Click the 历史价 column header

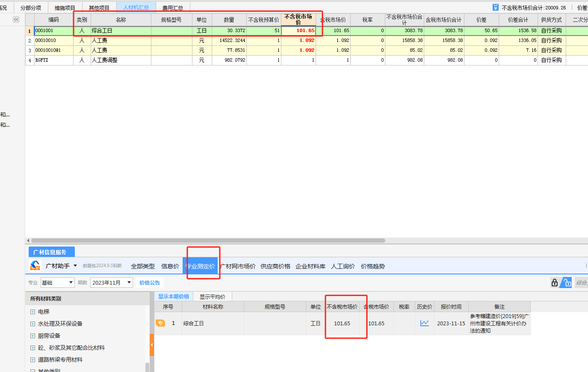click(424, 307)
